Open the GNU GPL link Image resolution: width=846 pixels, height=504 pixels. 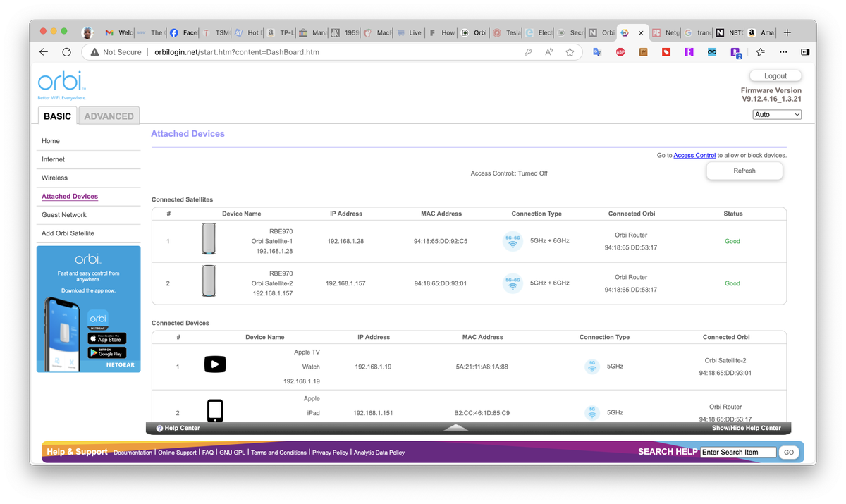click(232, 453)
